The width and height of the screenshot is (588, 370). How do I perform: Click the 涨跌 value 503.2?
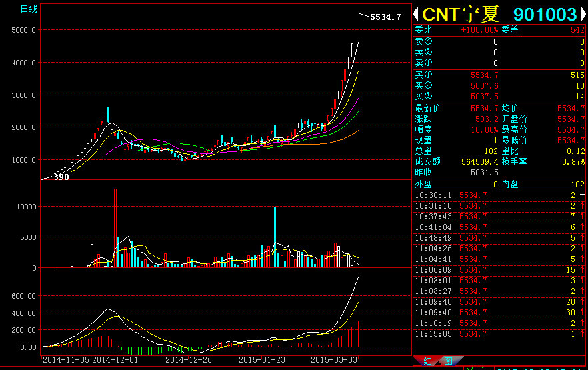(x=487, y=119)
